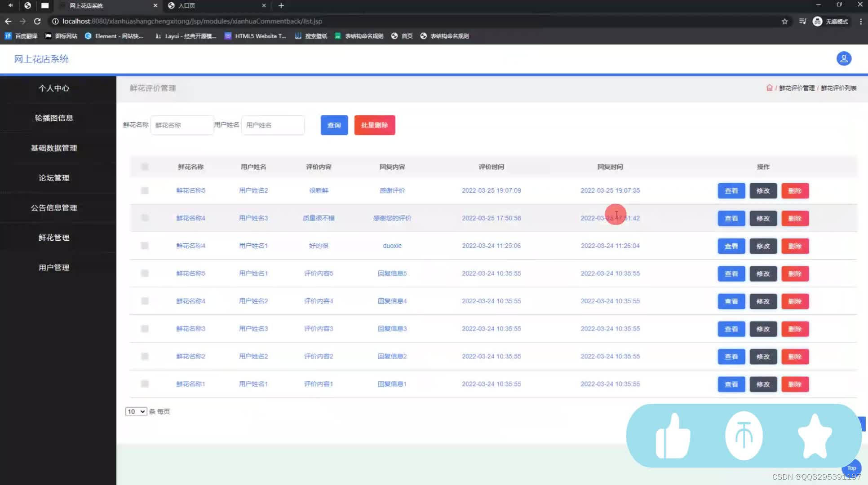868x485 pixels.
Task: Click 2022-03-25 19:07:09 review time
Action: tap(491, 190)
